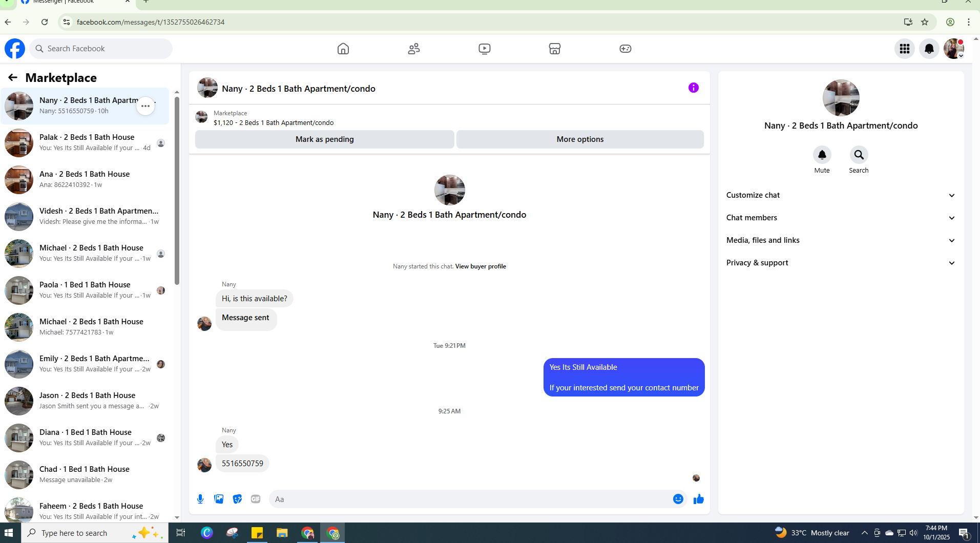The image size is (980, 543).
Task: Open options for the Nany conversation
Action: 145,106
